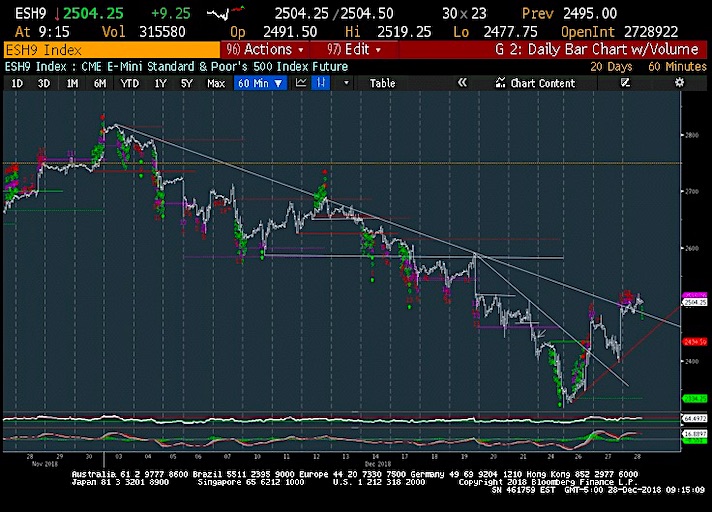
Task: Collapse panel with double-chevron icon
Action: coord(462,83)
